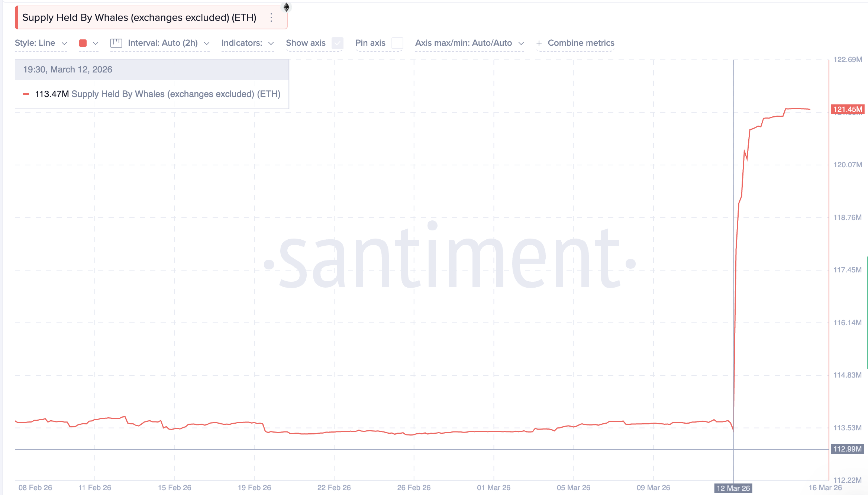Select the Supply Held By Whales metric tab

point(139,17)
